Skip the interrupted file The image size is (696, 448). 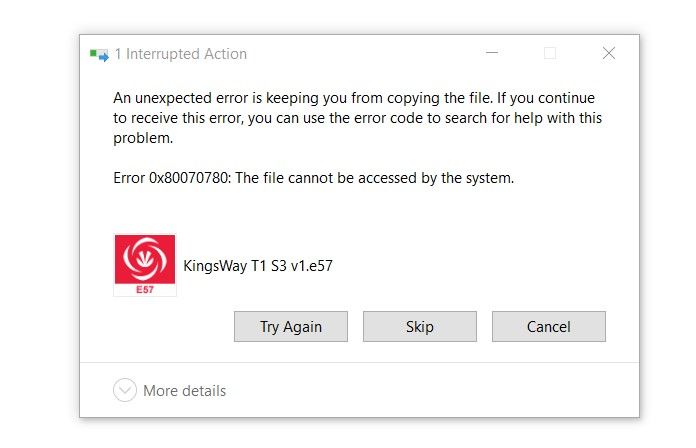[x=419, y=327]
